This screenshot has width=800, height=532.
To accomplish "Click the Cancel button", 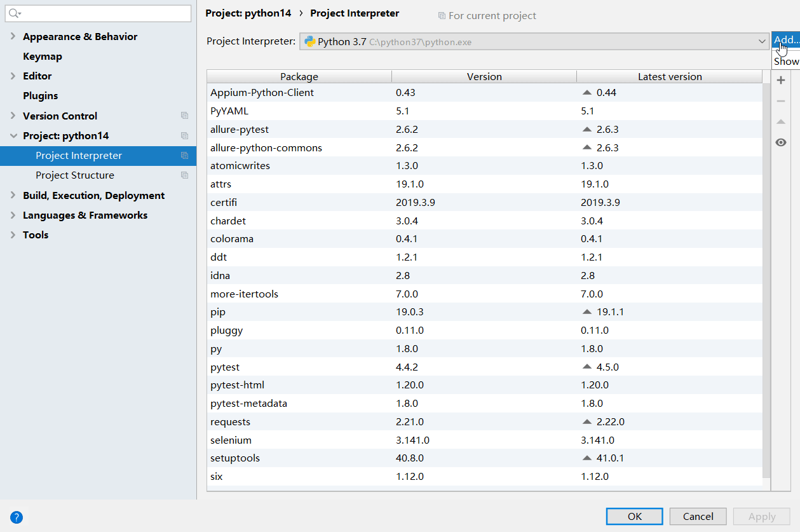I will coord(698,516).
